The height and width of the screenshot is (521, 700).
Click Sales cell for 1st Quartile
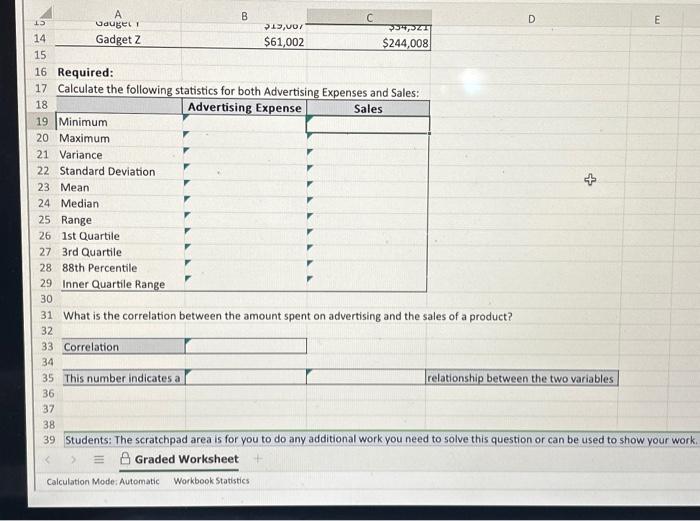[x=367, y=237]
